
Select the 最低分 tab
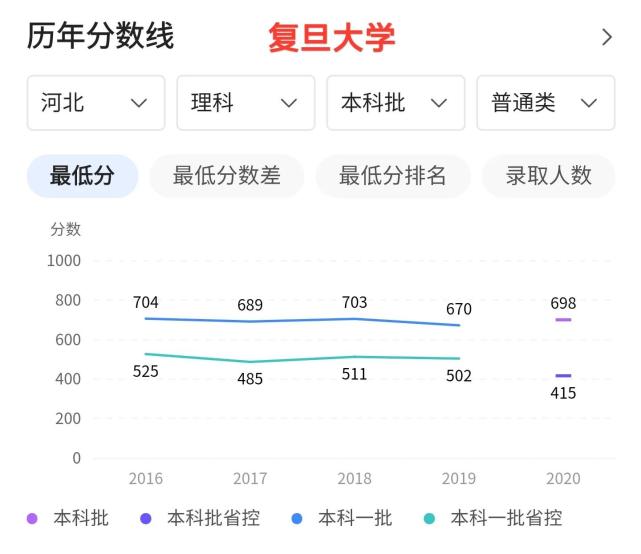pyautogui.click(x=82, y=176)
